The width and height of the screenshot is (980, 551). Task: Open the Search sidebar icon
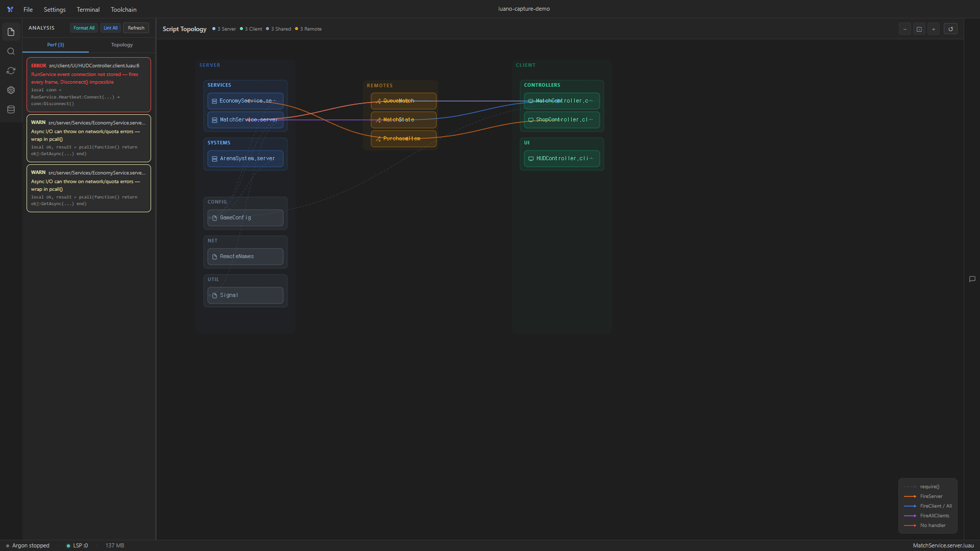coord(11,51)
